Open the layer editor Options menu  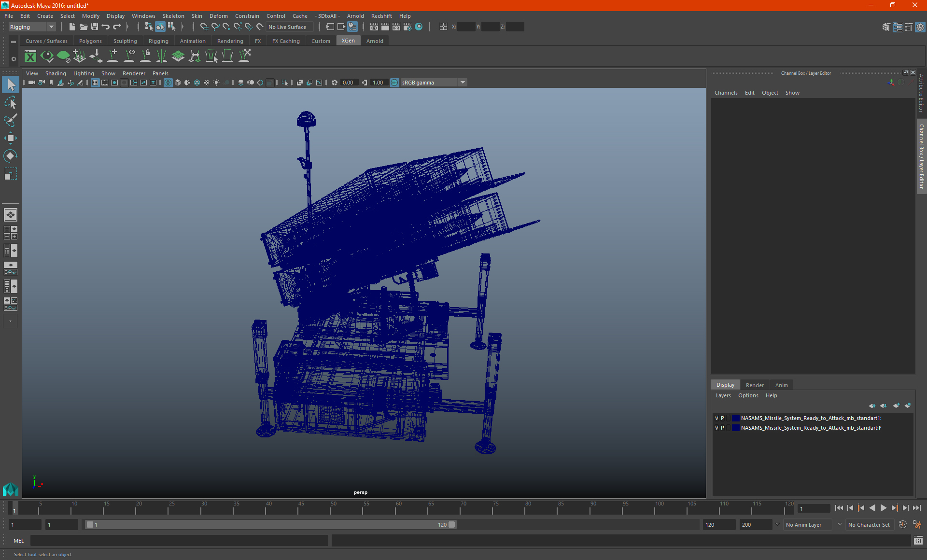pyautogui.click(x=748, y=395)
